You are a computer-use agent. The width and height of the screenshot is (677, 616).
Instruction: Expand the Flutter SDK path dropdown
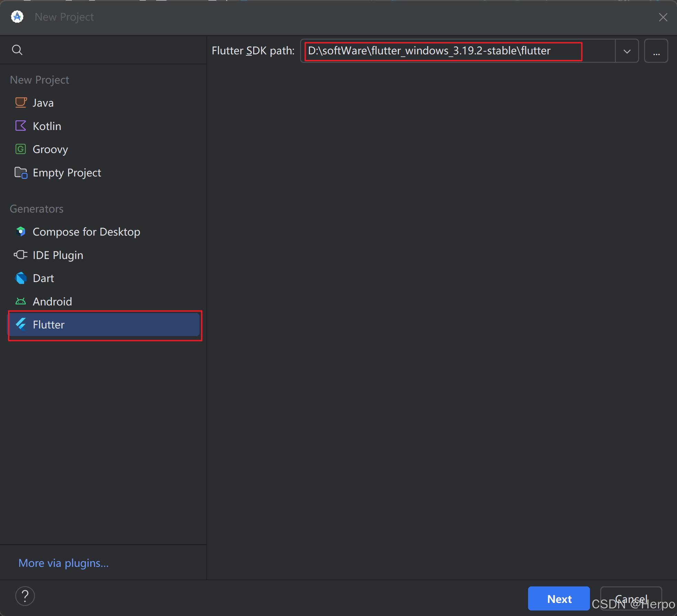pyautogui.click(x=627, y=51)
